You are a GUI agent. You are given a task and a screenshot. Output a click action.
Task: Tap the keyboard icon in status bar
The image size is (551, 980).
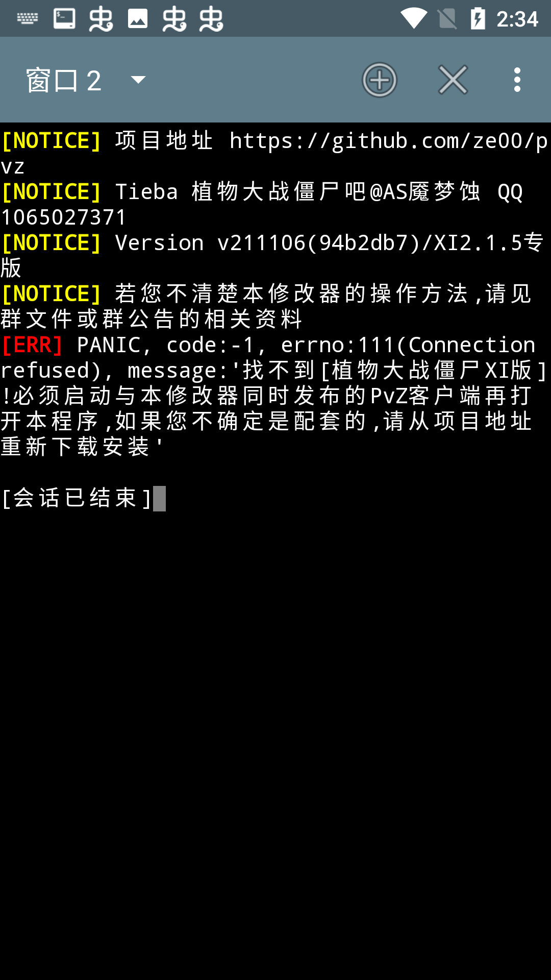(x=28, y=19)
